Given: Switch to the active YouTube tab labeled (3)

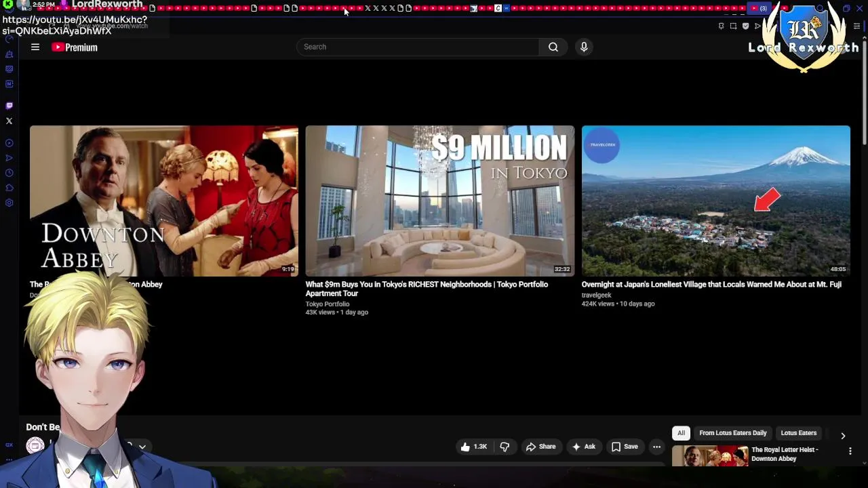Looking at the screenshot, I should click(x=759, y=8).
